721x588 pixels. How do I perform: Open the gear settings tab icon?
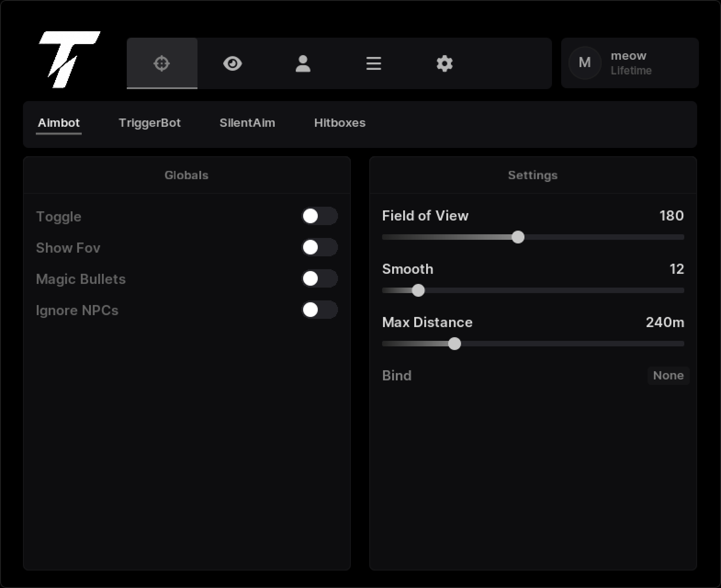click(445, 63)
